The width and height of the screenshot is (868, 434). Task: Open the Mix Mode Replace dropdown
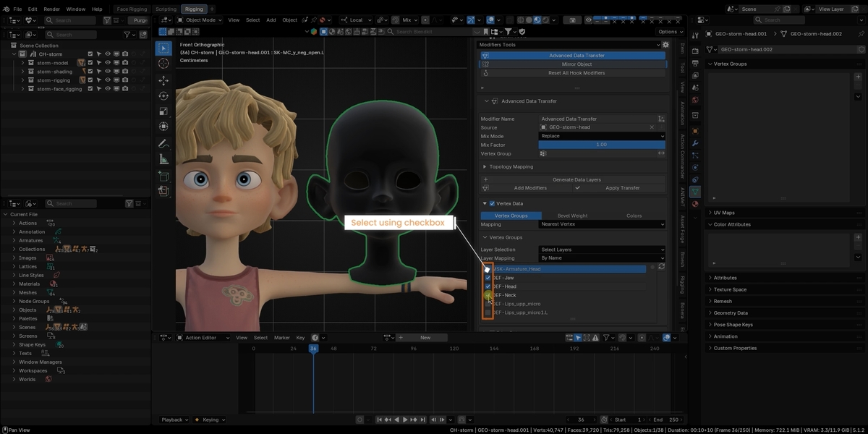point(602,136)
